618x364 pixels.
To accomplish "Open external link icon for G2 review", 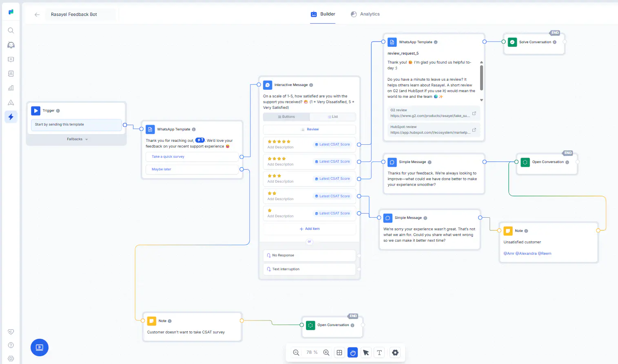I will [474, 113].
